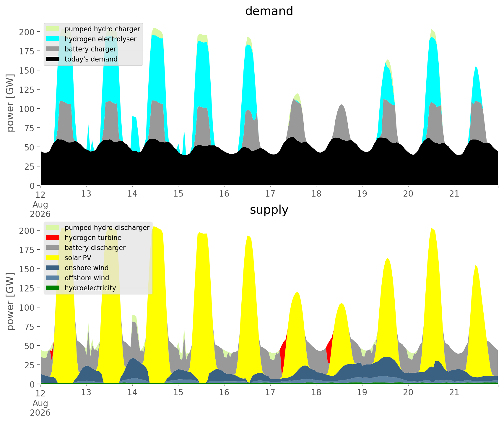This screenshot has height=423, width=504.
Task: Click the "offshore wind" legend label
Action: click(x=87, y=278)
